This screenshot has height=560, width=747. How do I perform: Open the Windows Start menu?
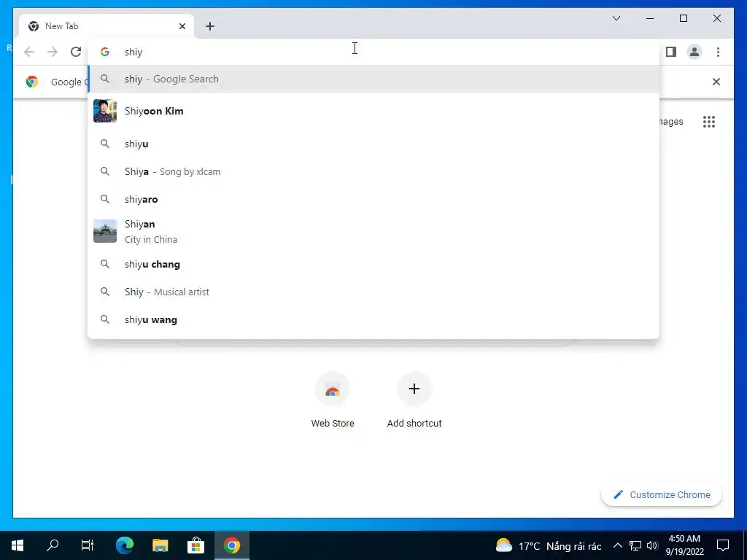point(18,545)
